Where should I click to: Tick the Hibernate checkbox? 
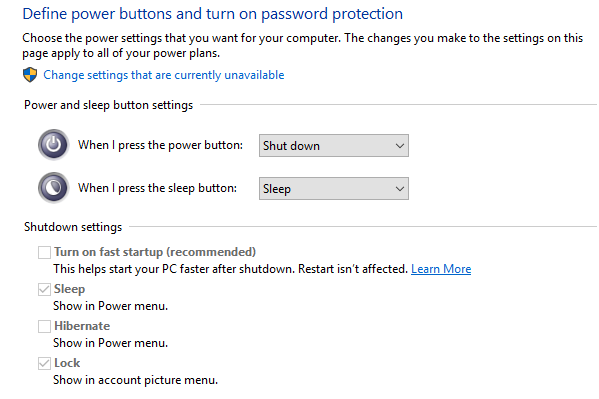pos(44,326)
